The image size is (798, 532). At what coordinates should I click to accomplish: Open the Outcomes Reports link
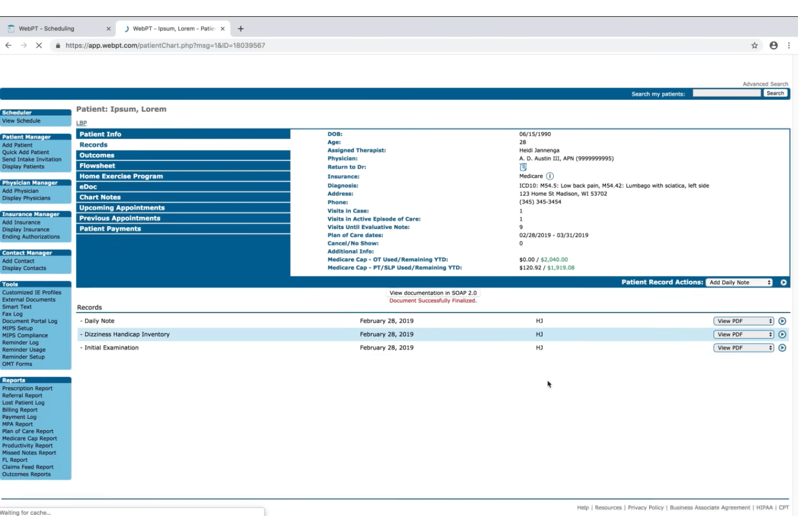(26, 475)
